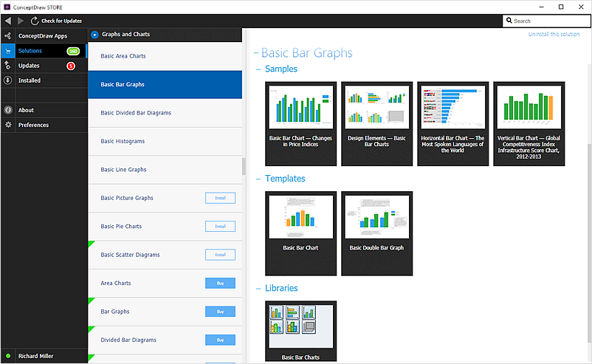Select Solutions in the sidebar
This screenshot has width=592, height=364.
(x=44, y=51)
